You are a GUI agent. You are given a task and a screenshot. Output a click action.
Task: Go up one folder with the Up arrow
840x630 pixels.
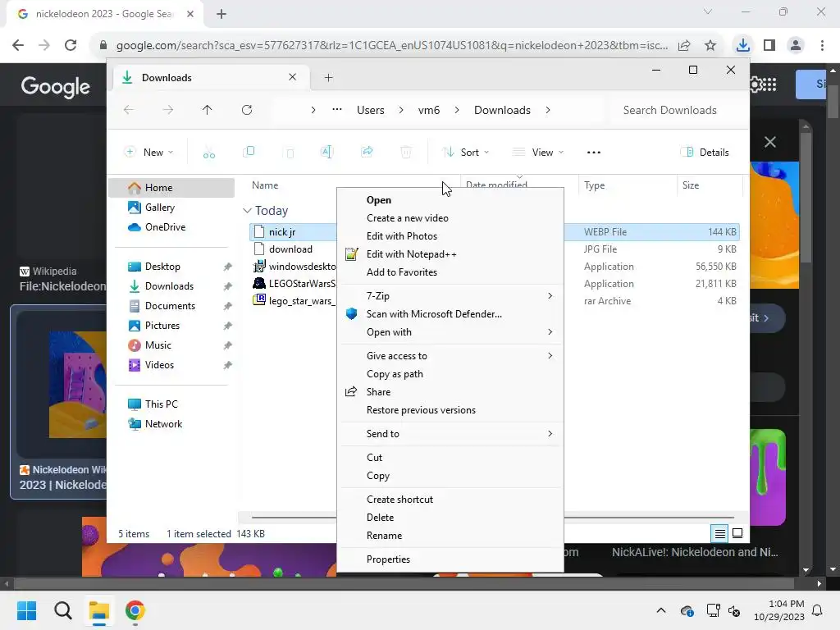208,110
